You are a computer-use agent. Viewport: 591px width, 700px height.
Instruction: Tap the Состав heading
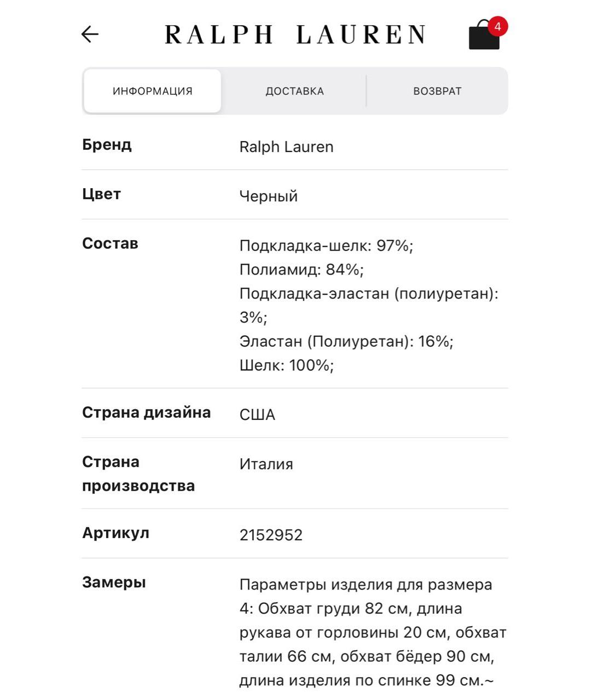tap(110, 243)
